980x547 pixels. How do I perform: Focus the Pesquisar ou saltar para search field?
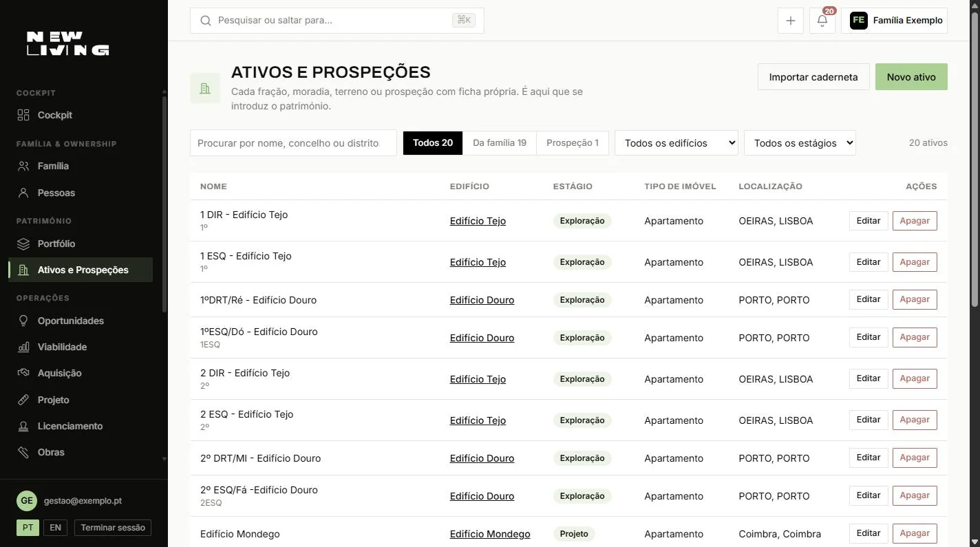click(x=337, y=21)
